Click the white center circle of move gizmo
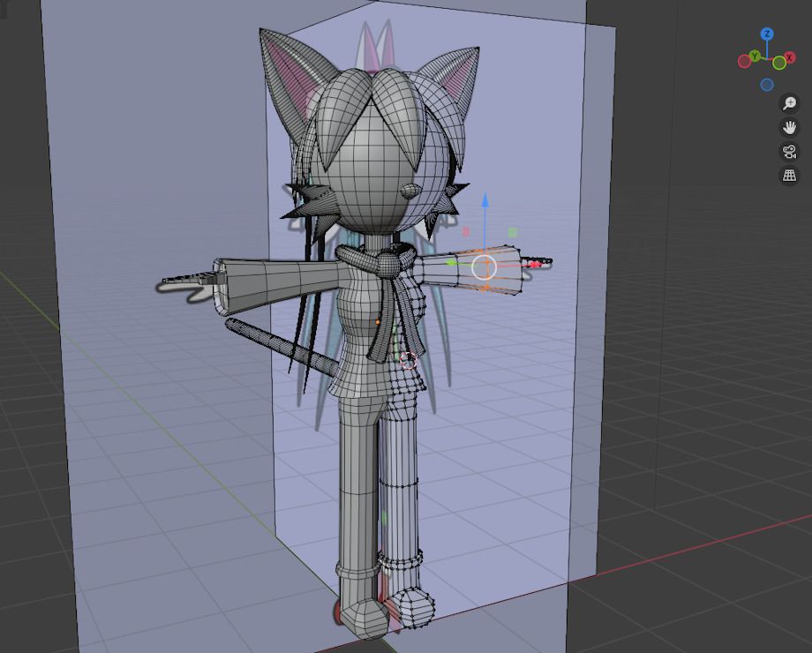The width and height of the screenshot is (812, 653). coord(484,266)
